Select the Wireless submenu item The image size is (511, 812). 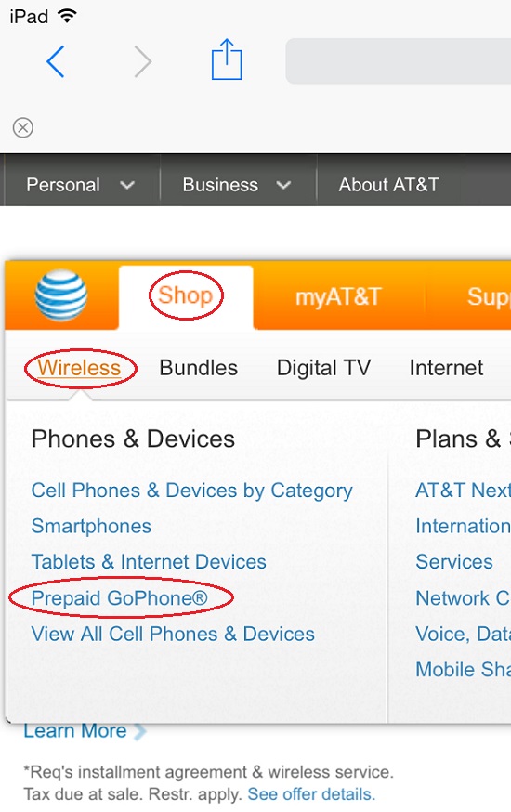pos(79,368)
